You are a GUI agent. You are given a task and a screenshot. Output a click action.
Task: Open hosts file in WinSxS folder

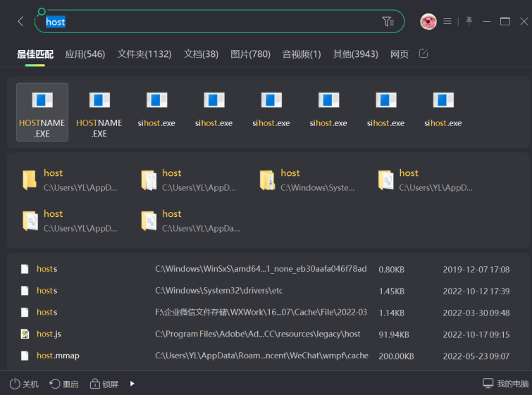pyautogui.click(x=268, y=269)
